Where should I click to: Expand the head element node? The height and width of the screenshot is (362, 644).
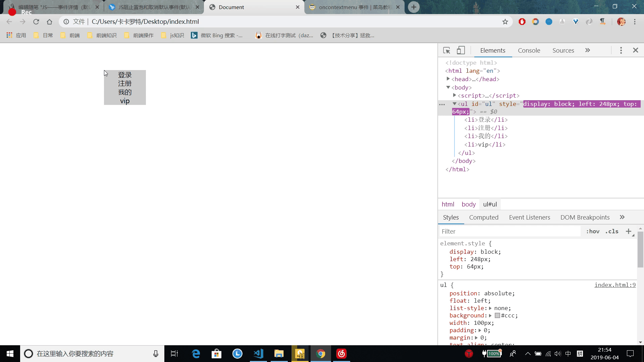(x=448, y=79)
